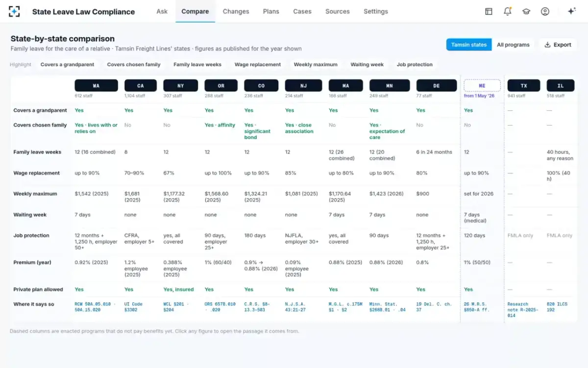
Task: Open the M.G.L. c.175M citation
Action: click(x=345, y=307)
